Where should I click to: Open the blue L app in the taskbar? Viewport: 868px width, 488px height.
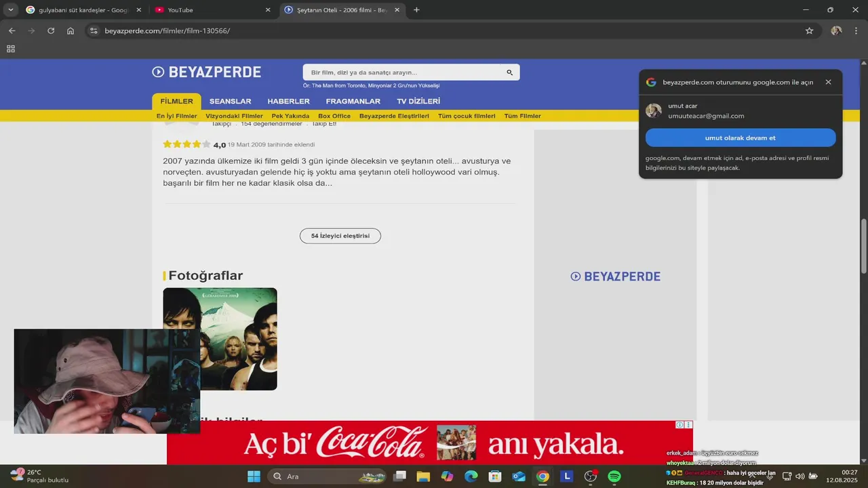567,476
